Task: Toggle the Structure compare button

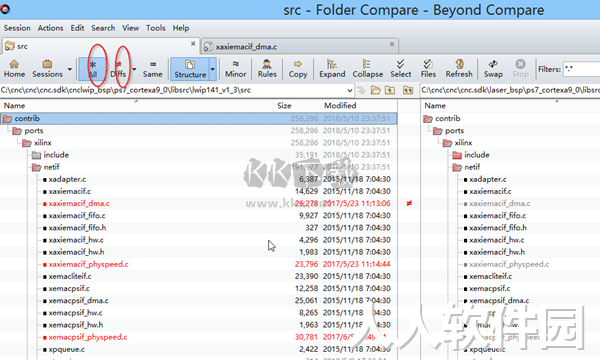Action: coord(190,69)
